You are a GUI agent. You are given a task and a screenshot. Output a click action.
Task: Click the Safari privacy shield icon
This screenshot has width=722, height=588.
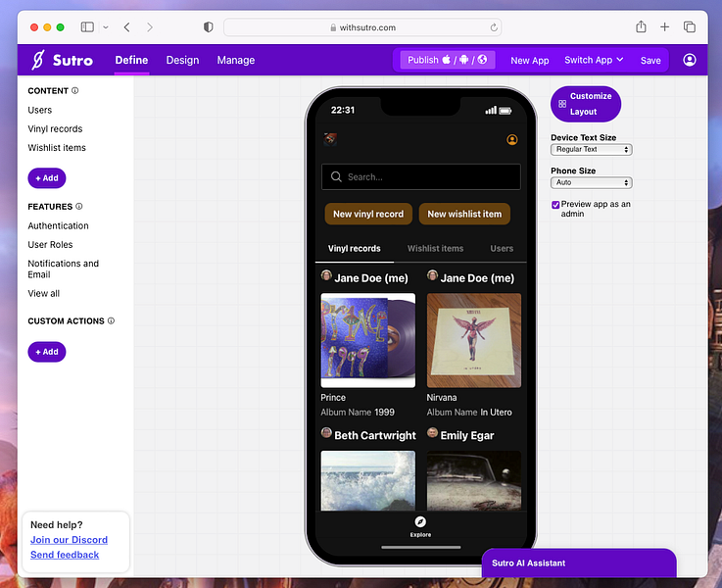(208, 27)
